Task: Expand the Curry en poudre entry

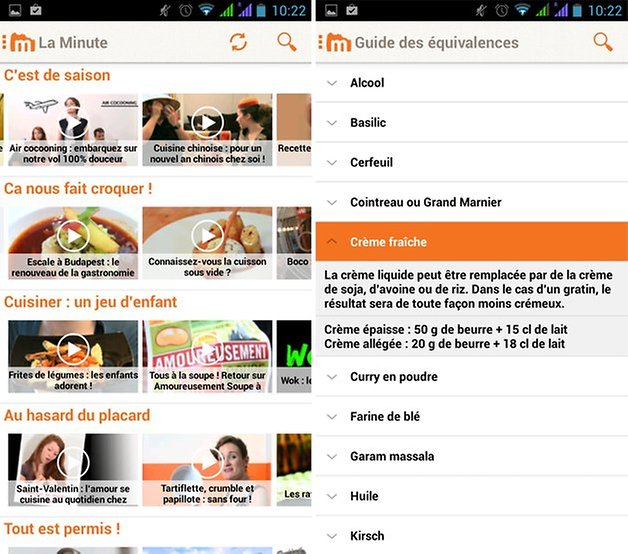Action: click(472, 377)
